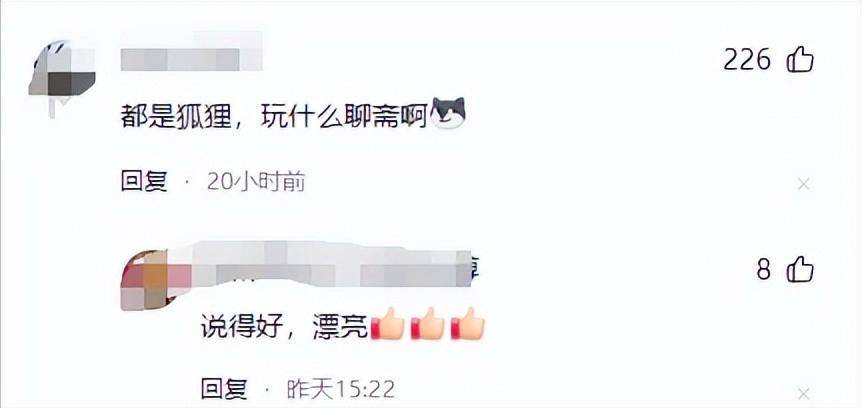This screenshot has height=408, width=862.
Task: Click the 8 like count number
Action: click(764, 271)
